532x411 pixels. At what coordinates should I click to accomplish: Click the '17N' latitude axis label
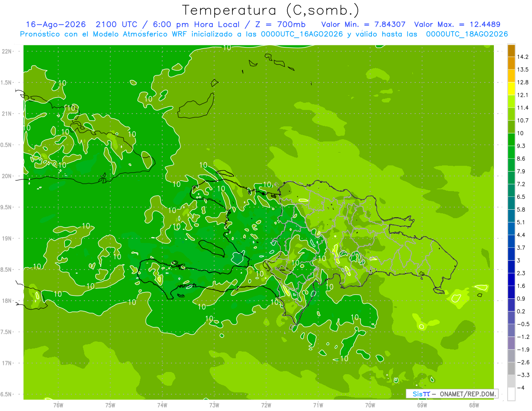pos(7,363)
